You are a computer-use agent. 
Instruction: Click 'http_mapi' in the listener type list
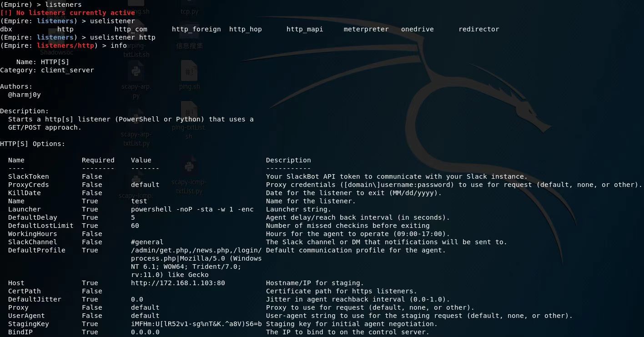tap(305, 29)
